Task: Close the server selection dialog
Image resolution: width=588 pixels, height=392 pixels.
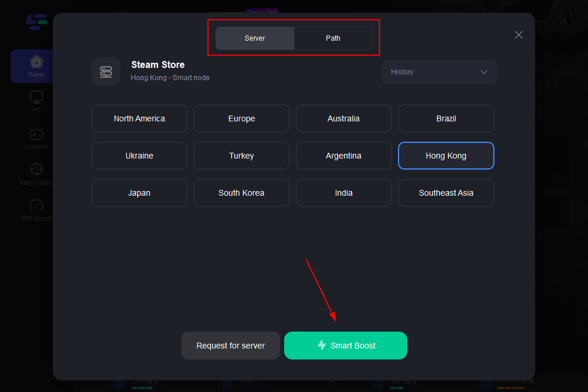Action: point(519,35)
